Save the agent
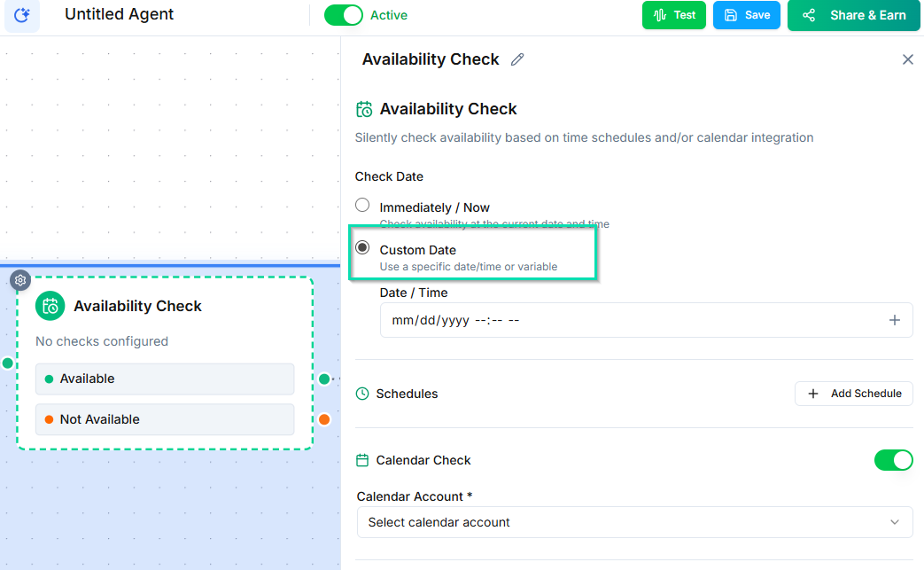 point(746,15)
